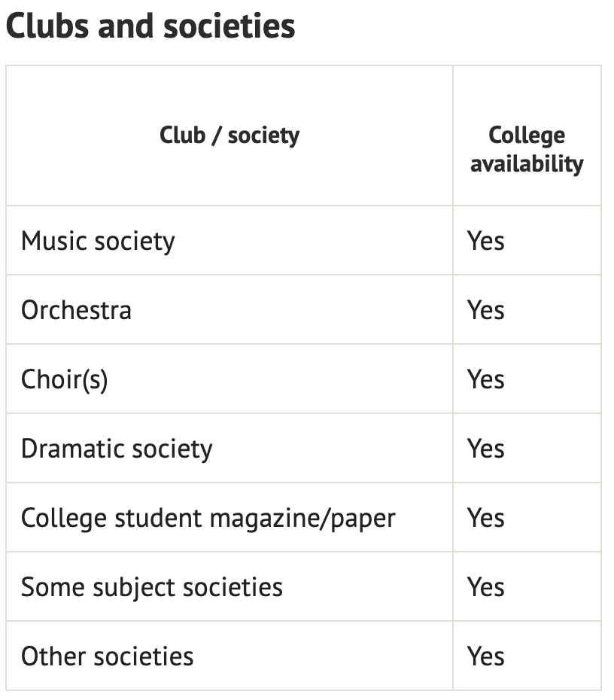Select Yes value for Dramatic society
Viewport: 614px width, 700px height.
(x=485, y=449)
